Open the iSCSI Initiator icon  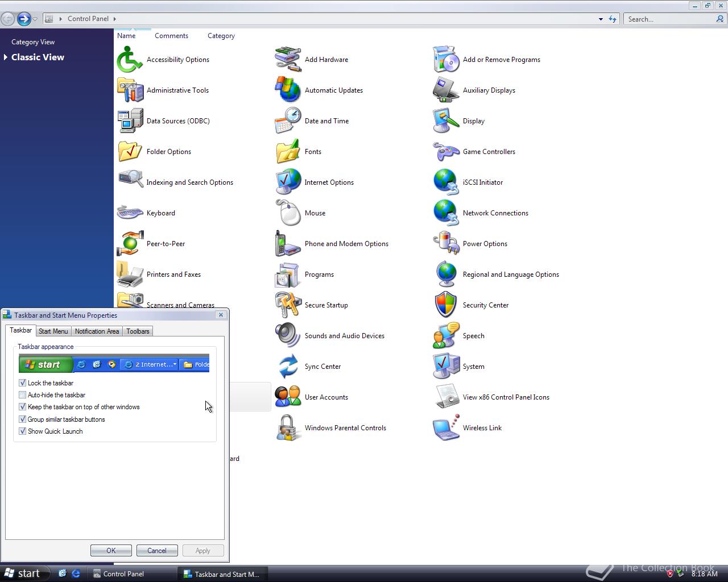coord(446,182)
